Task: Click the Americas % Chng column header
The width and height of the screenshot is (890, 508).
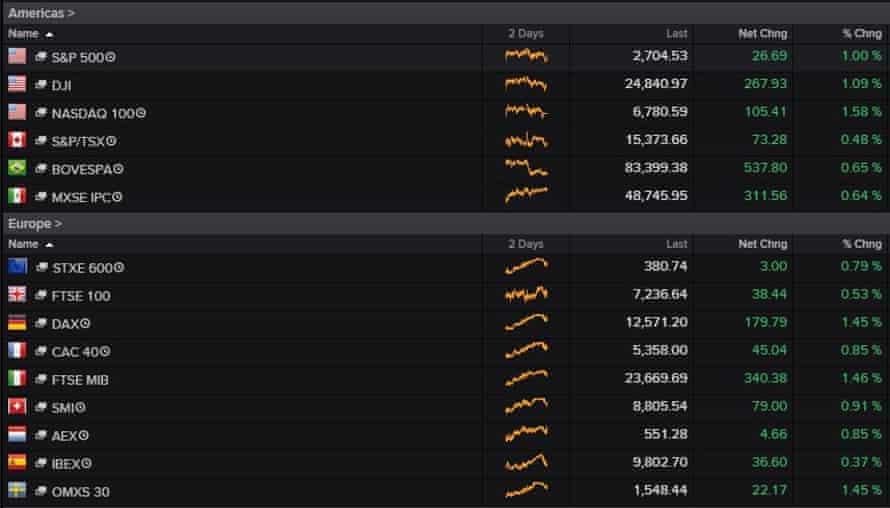Action: tap(862, 34)
